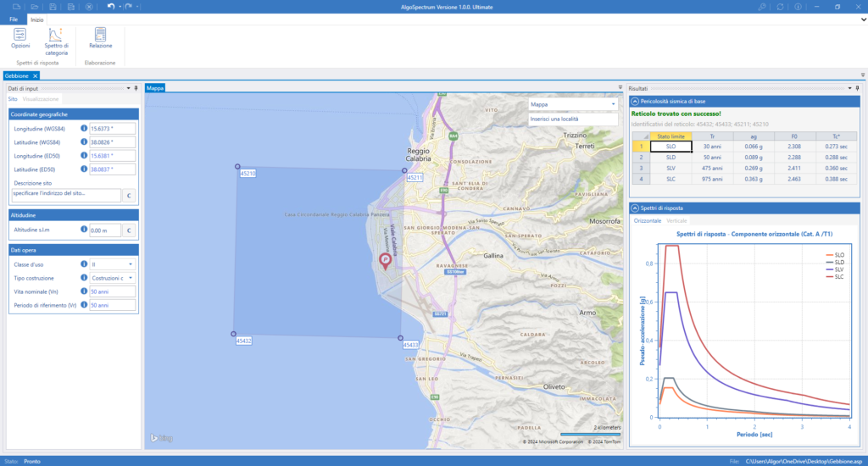Select the Inizio ribbon tab
Viewport: 868px width, 466px height.
pyautogui.click(x=37, y=19)
